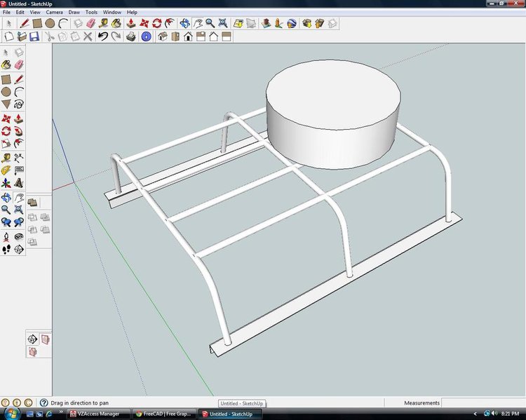Click the Photo Textures icon
This screenshot has width=526, height=420.
click(x=278, y=23)
